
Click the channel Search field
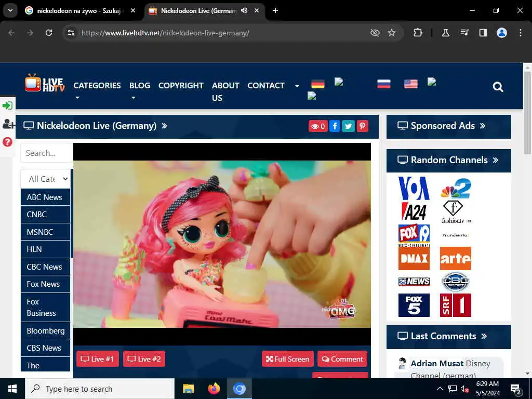pyautogui.click(x=46, y=153)
